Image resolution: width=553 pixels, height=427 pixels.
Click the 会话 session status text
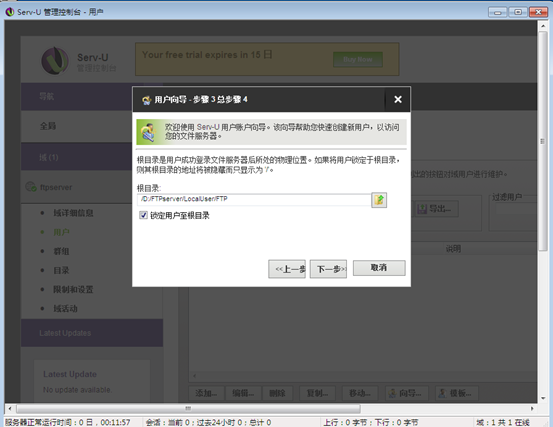[x=208, y=422]
